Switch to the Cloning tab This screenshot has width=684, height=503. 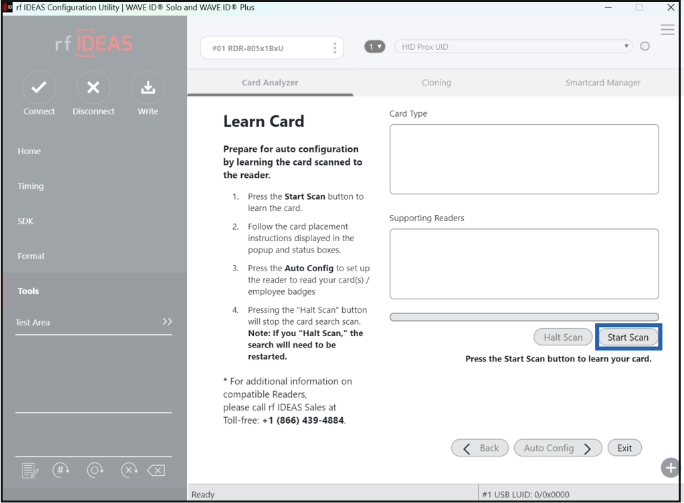[x=436, y=82]
